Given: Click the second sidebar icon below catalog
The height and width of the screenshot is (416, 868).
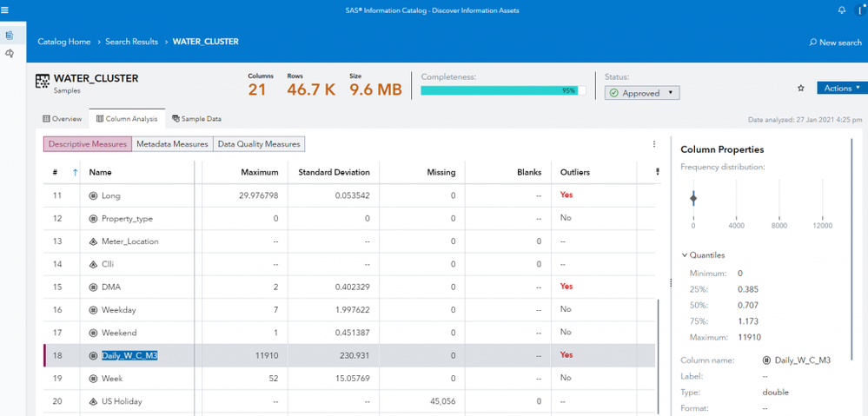Looking at the screenshot, I should [x=10, y=54].
